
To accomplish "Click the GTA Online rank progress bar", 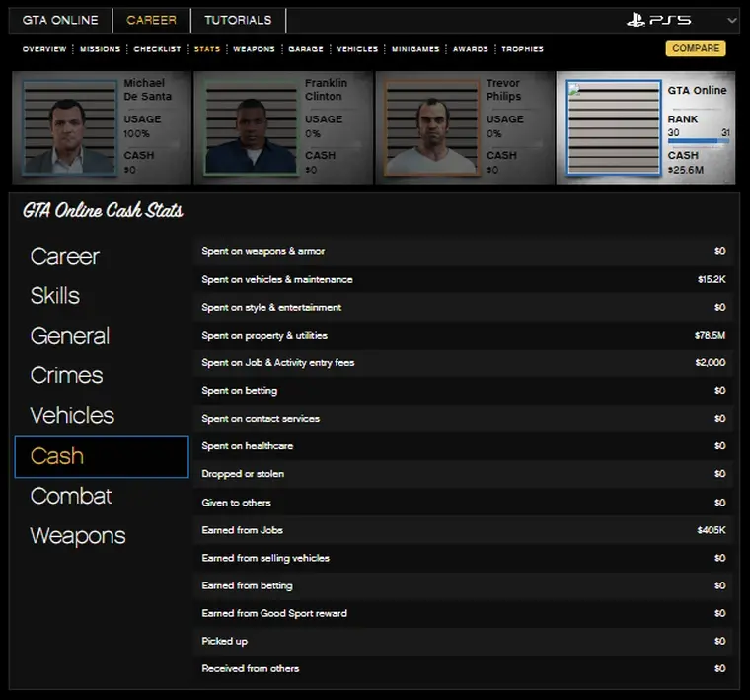I will pyautogui.click(x=699, y=142).
